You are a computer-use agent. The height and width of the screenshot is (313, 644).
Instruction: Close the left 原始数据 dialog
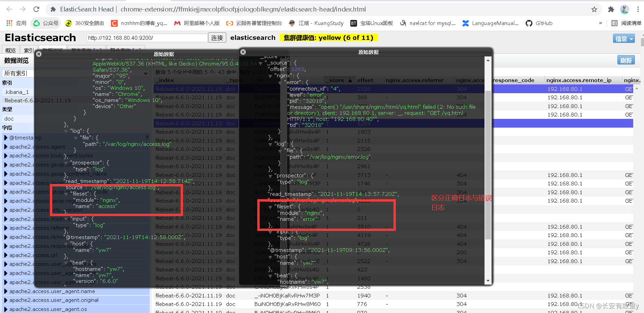tap(39, 54)
